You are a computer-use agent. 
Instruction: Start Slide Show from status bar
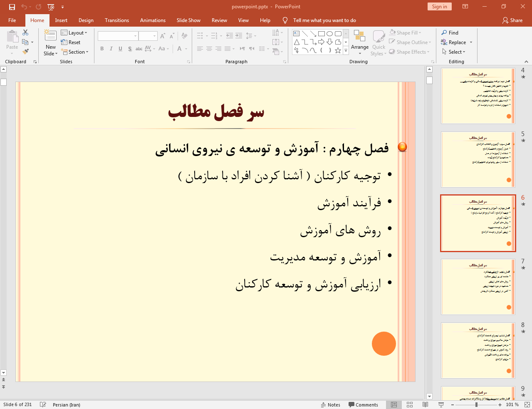[441, 404]
